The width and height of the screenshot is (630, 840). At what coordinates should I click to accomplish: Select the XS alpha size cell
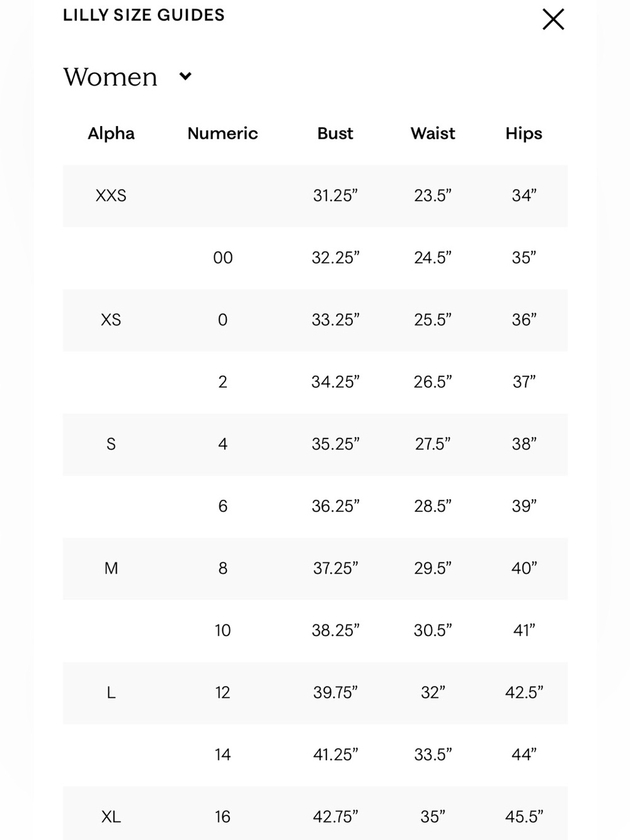click(111, 319)
